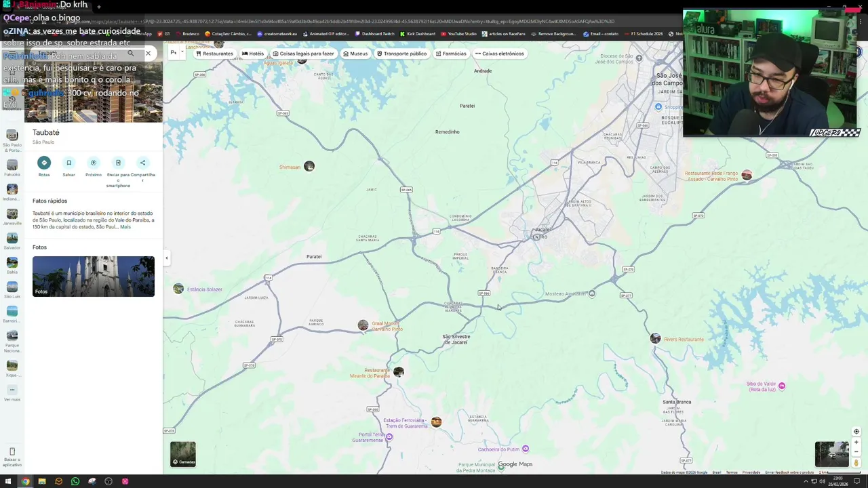The image size is (868, 488).
Task: Open the Street View preview image
Action: click(x=831, y=454)
